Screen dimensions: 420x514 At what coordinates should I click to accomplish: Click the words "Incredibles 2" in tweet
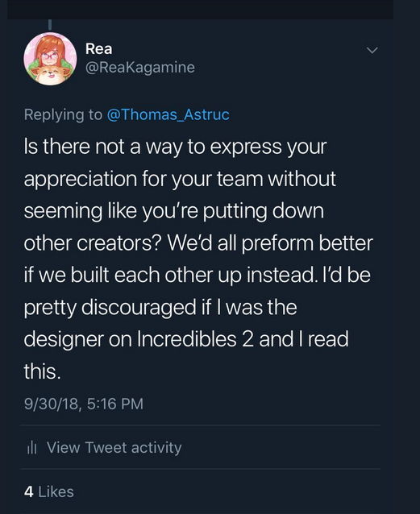[x=195, y=339]
